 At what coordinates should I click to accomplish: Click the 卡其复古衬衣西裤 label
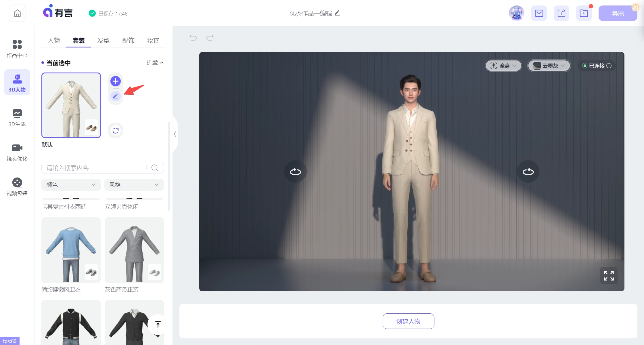coord(64,207)
